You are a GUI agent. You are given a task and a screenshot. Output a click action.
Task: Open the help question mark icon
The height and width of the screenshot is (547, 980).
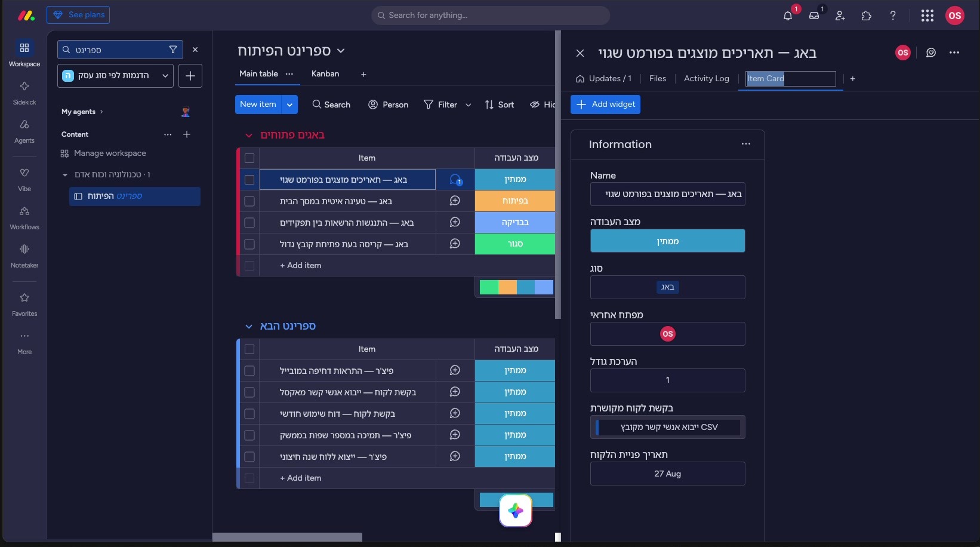pos(893,16)
